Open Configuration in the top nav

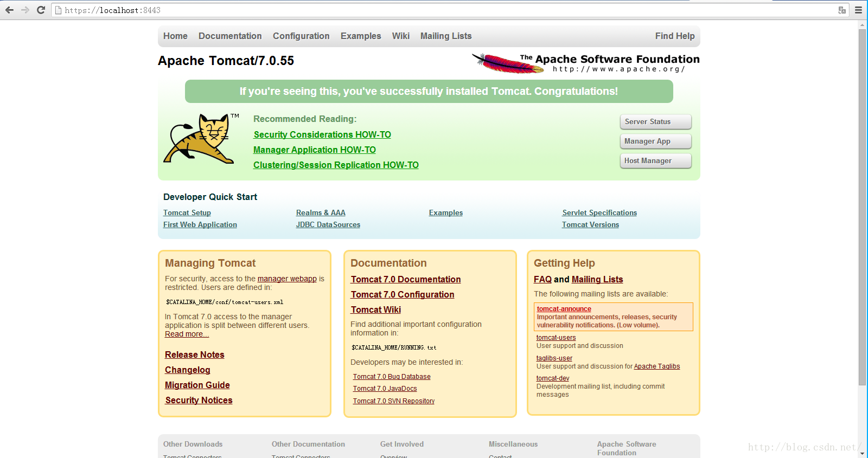(x=301, y=36)
